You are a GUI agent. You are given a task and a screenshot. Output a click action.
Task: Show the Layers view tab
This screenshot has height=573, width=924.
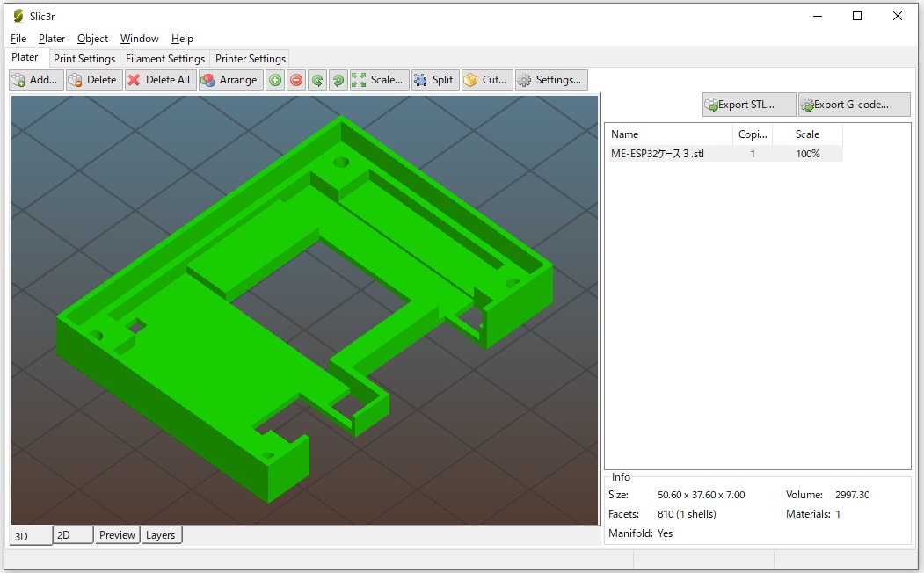(x=160, y=535)
